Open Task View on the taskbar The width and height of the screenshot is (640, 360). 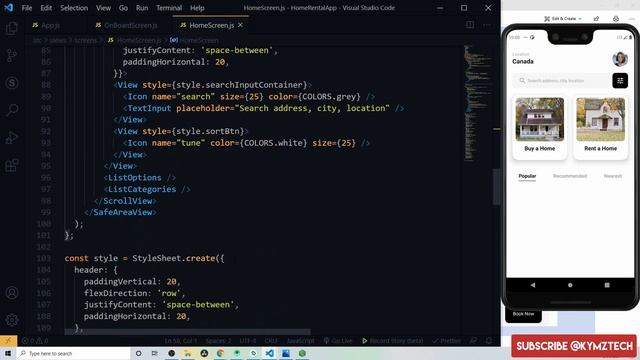point(155,353)
